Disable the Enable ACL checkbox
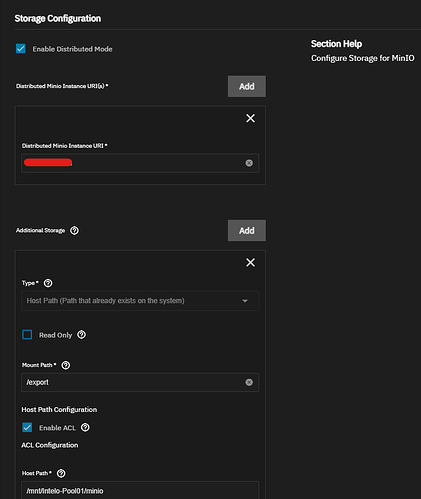This screenshot has width=421, height=499. tap(27, 427)
